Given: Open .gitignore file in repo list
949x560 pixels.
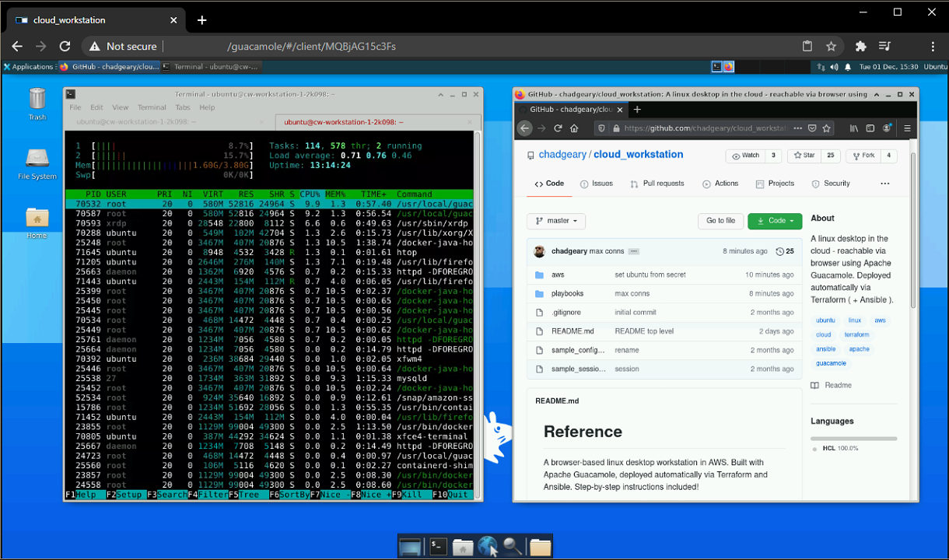Looking at the screenshot, I should [566, 312].
